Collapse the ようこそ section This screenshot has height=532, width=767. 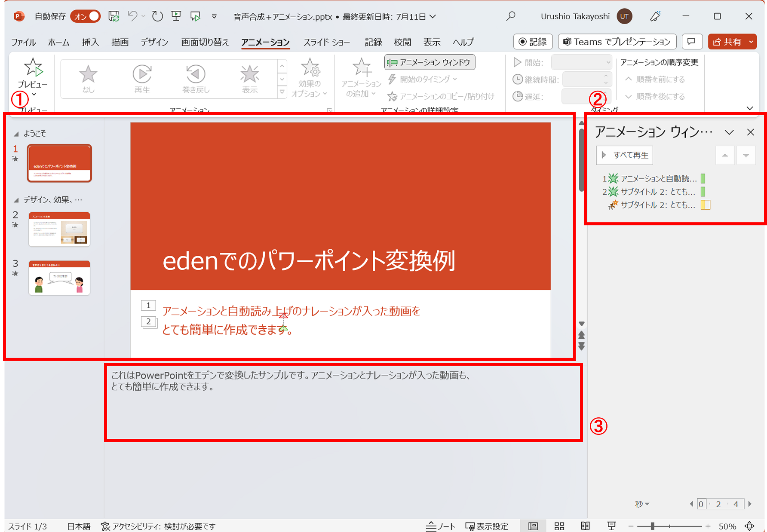(x=16, y=134)
